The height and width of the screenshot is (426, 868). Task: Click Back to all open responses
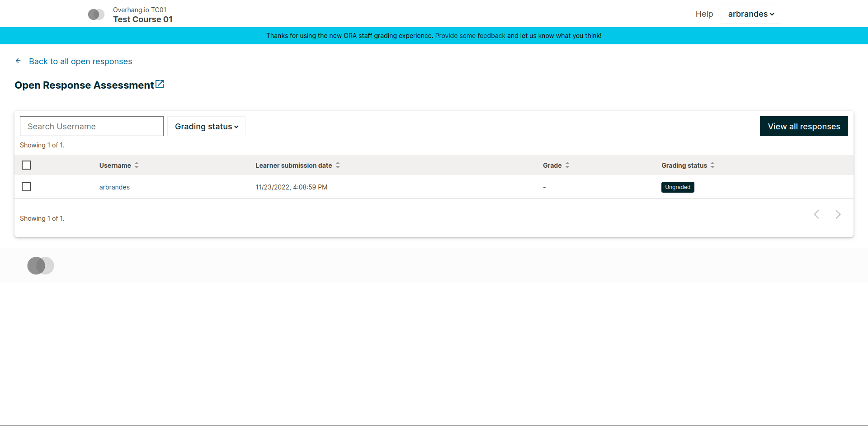[80, 61]
